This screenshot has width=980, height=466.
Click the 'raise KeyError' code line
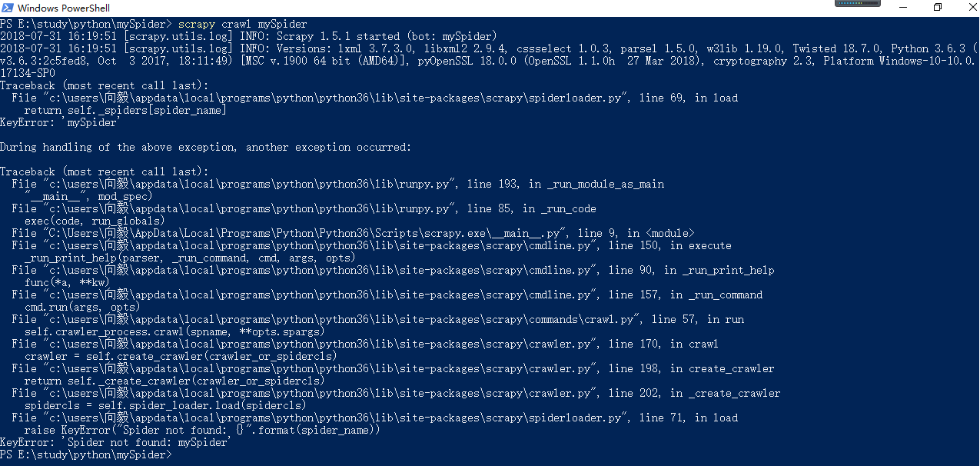click(202, 431)
